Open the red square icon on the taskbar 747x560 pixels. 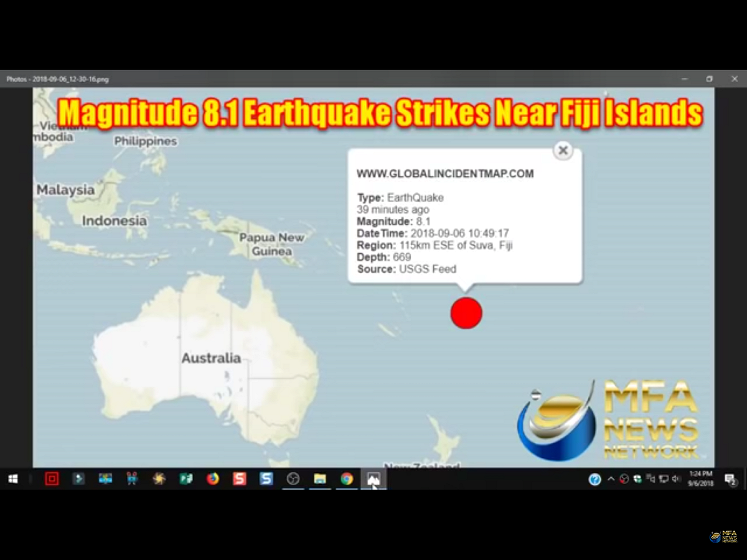[52, 478]
